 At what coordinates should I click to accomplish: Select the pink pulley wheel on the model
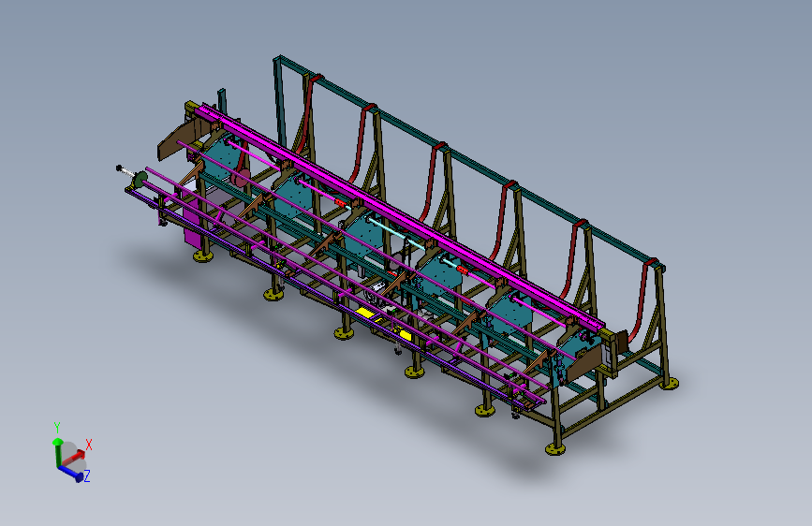241,179
